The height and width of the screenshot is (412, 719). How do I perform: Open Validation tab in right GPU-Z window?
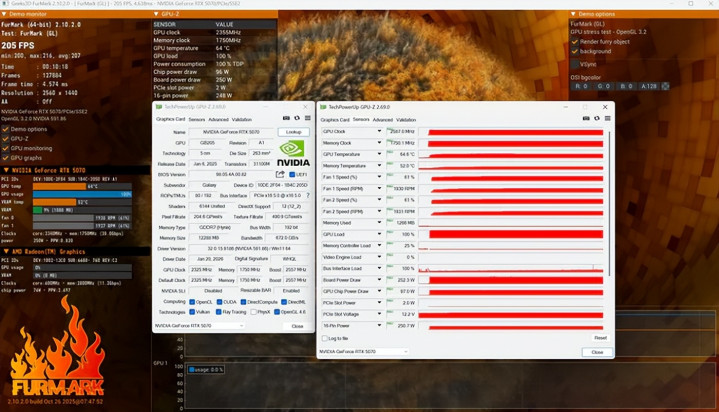(x=406, y=120)
